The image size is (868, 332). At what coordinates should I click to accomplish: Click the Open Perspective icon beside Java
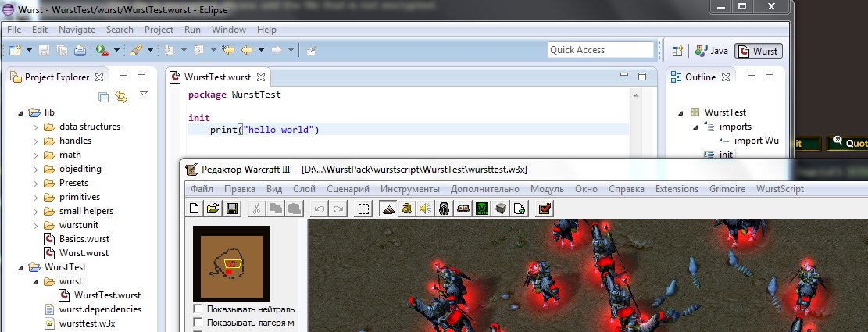coord(677,51)
